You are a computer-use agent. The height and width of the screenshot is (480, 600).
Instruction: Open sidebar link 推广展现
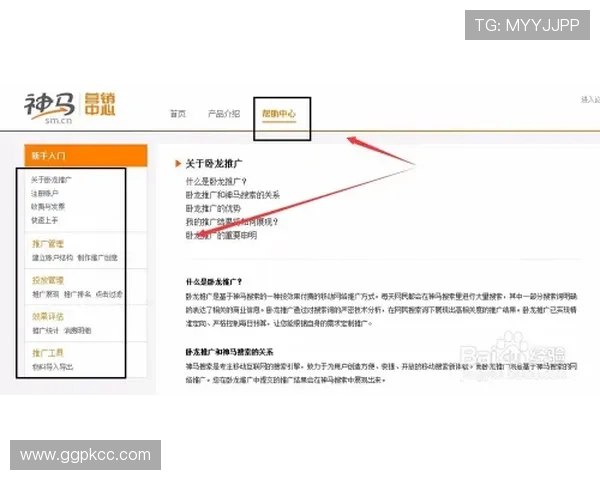(x=46, y=294)
